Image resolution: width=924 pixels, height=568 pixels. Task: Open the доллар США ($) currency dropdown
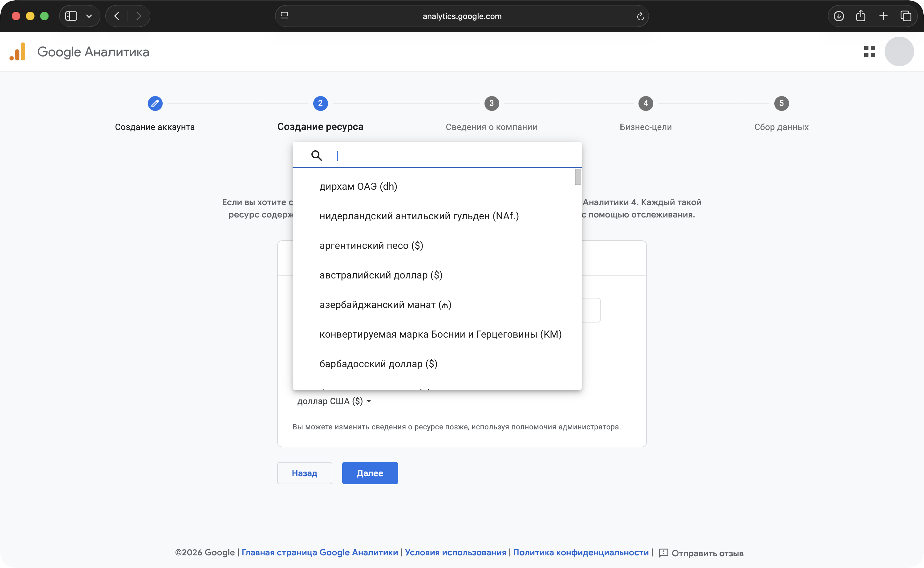click(x=334, y=401)
